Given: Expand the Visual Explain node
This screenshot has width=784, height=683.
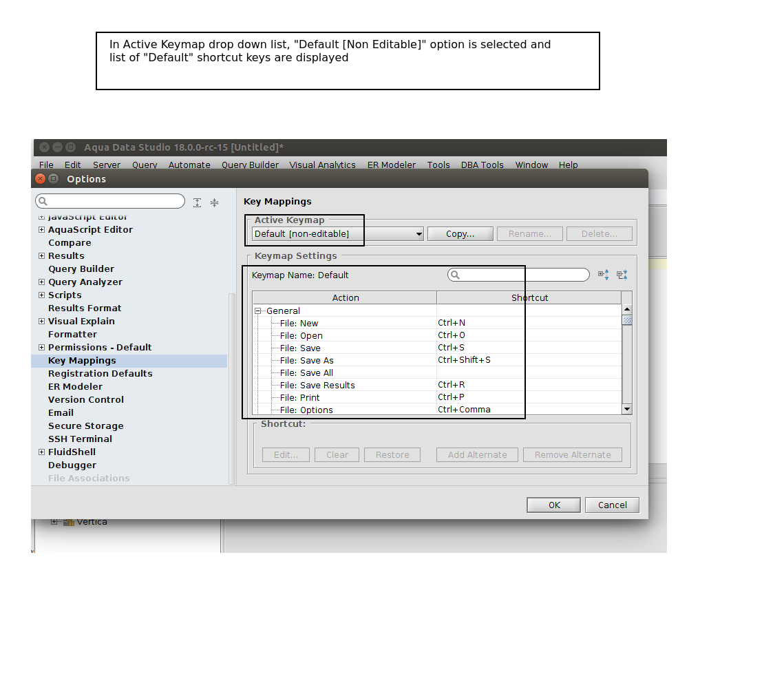Looking at the screenshot, I should [41, 321].
